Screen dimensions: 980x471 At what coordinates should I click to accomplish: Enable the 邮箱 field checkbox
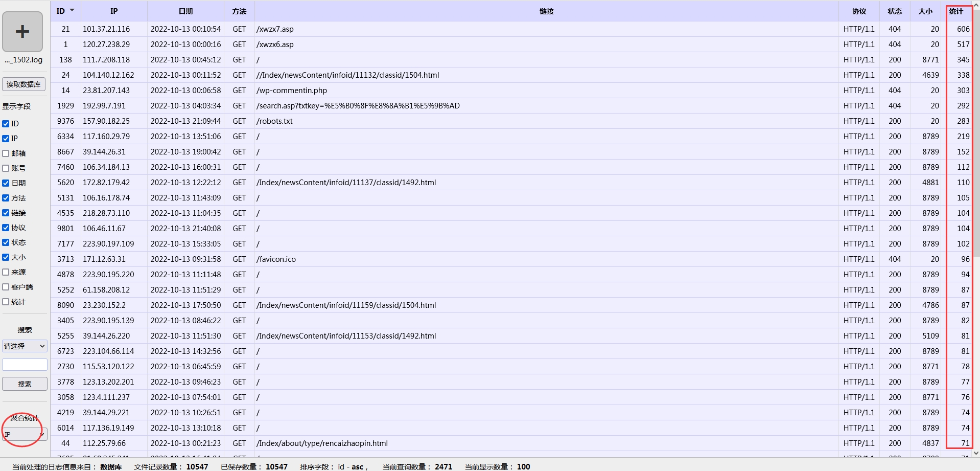click(x=6, y=153)
